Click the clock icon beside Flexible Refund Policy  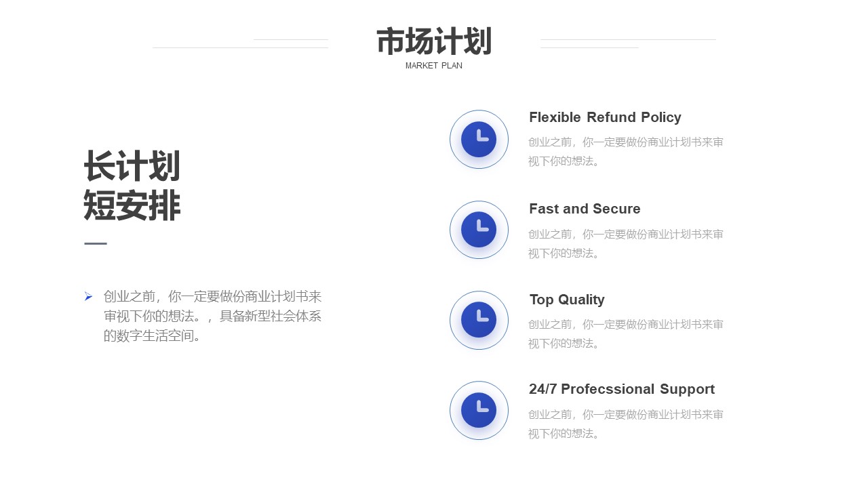[x=479, y=139]
